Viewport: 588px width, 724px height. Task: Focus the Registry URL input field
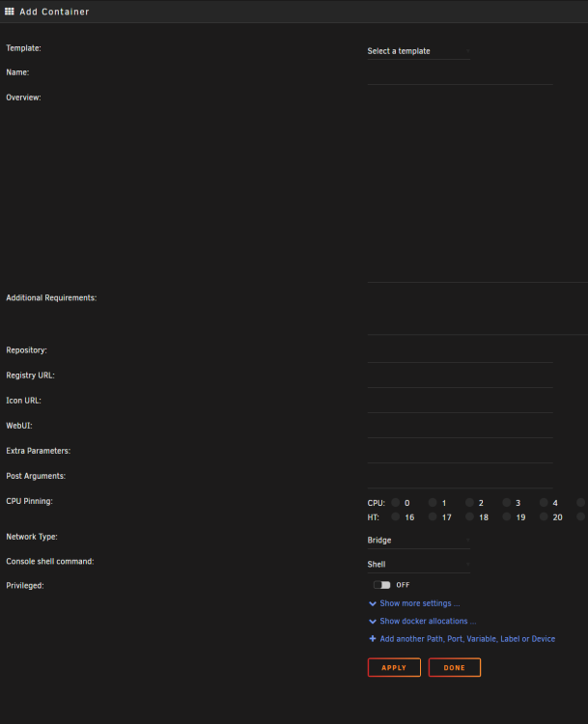tap(460, 379)
